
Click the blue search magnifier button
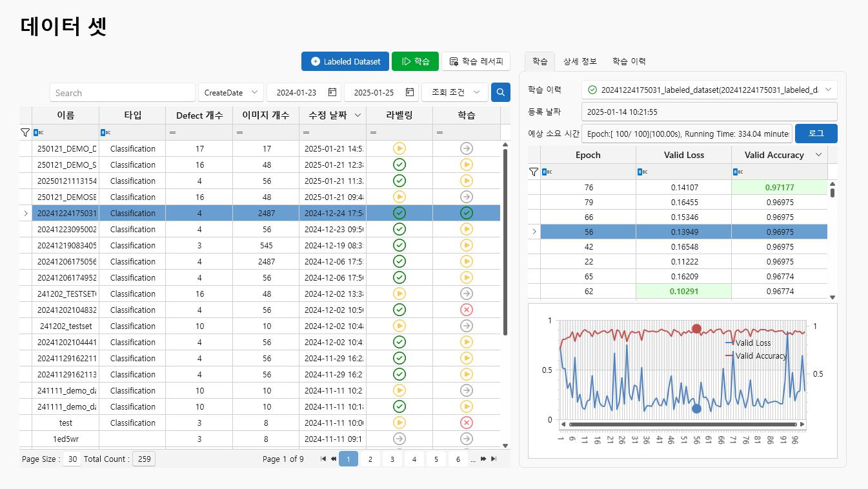pos(500,92)
